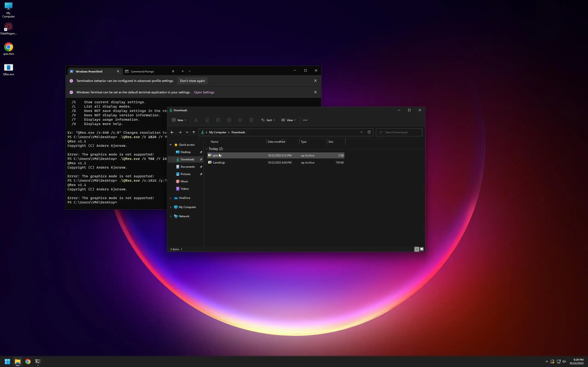Click the refresh icon in address bar
Viewport: 588px width, 367px height.
tap(369, 132)
